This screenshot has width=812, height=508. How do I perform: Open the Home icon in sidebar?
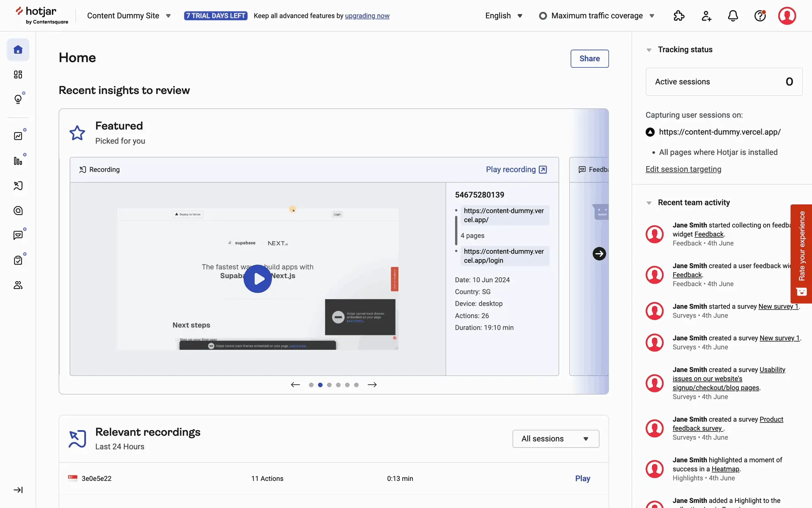18,50
